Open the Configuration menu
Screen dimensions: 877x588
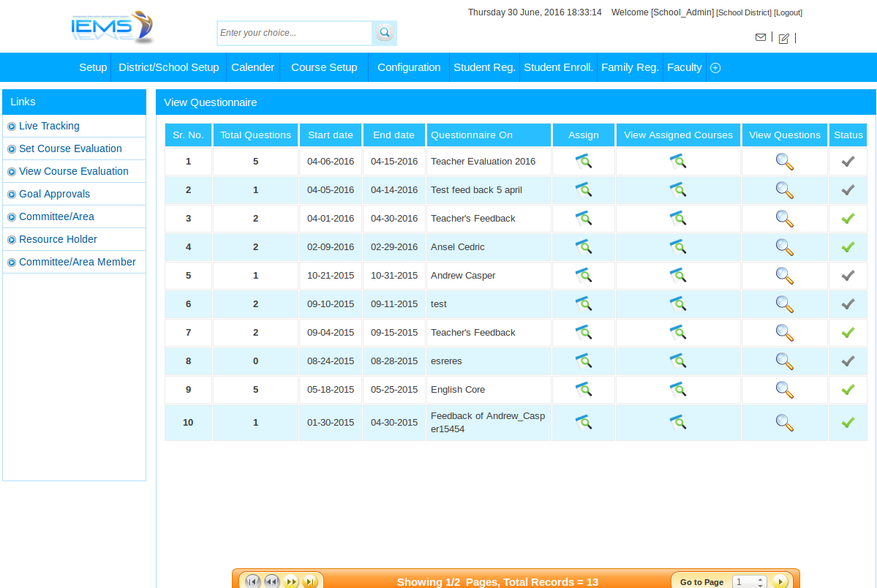tap(409, 68)
